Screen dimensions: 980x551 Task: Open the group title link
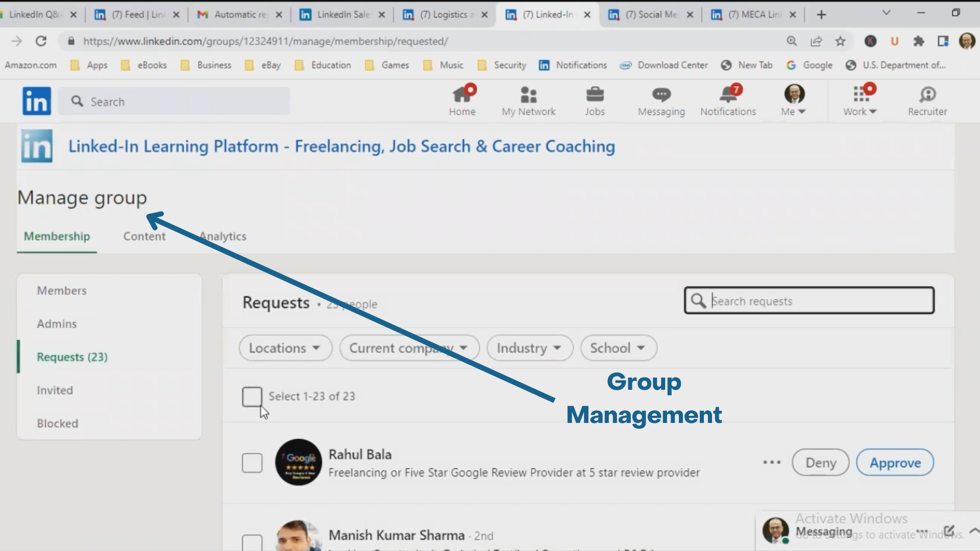point(341,146)
